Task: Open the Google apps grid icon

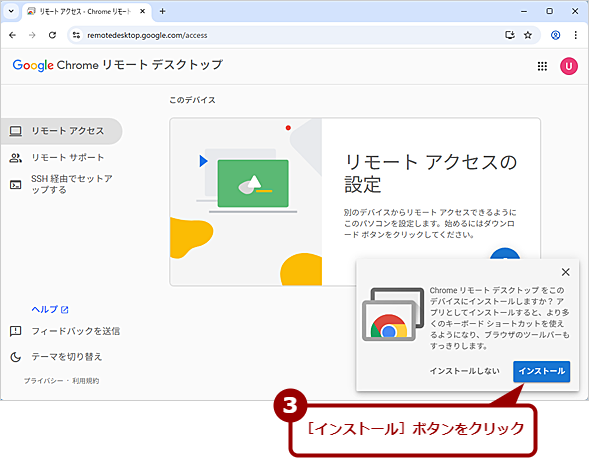Action: point(542,67)
